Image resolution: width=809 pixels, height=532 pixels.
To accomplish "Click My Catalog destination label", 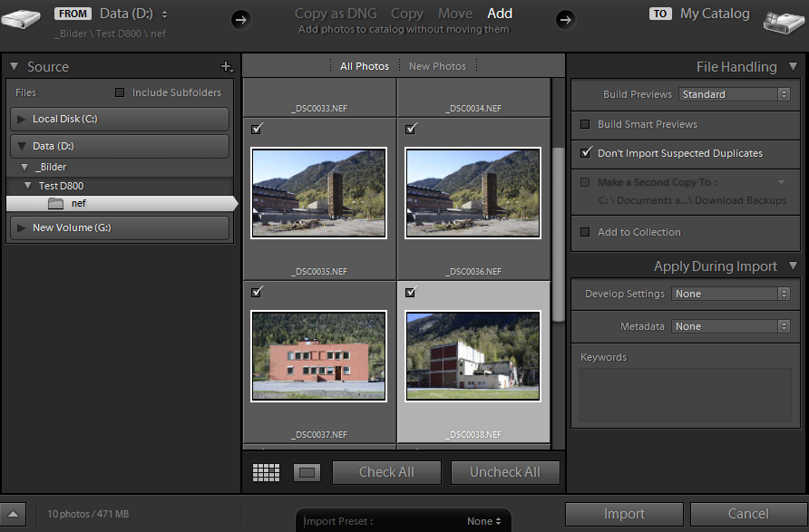I will click(x=715, y=14).
